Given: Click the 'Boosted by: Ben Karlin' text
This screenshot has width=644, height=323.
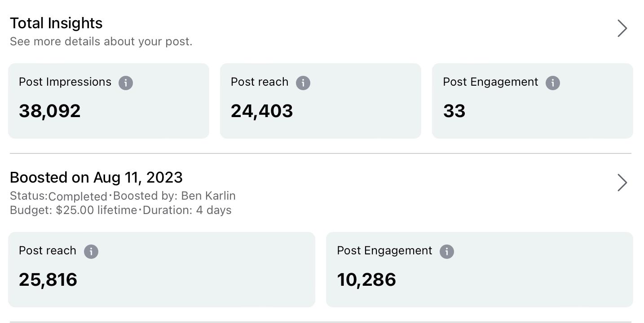Looking at the screenshot, I should coord(174,196).
